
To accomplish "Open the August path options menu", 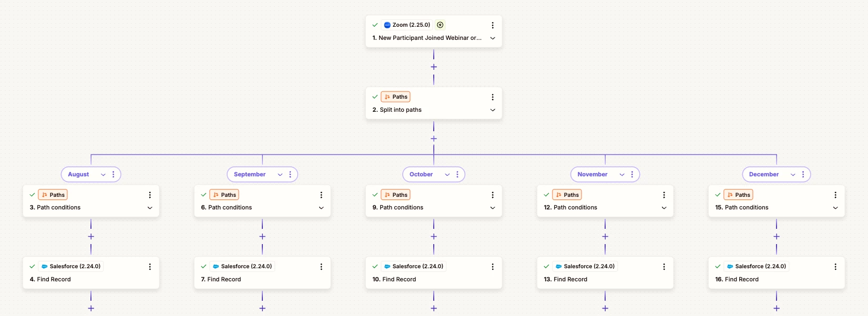I will [114, 174].
